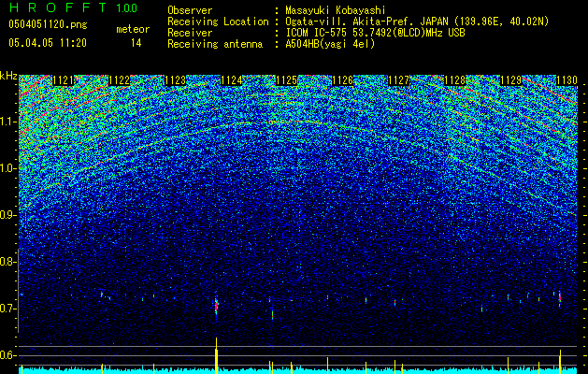The height and width of the screenshot is (374, 588).
Task: Click the HROFFT 1.00 title text
Action: pos(73,7)
